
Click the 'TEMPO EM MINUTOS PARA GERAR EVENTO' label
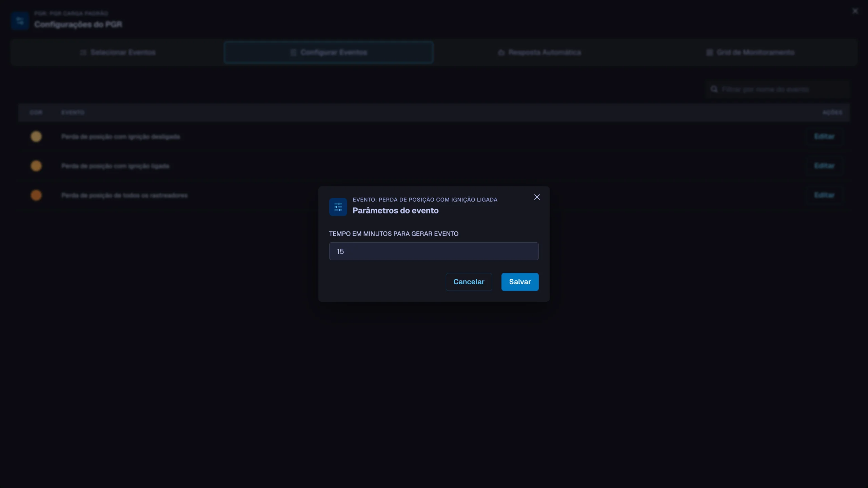394,233
